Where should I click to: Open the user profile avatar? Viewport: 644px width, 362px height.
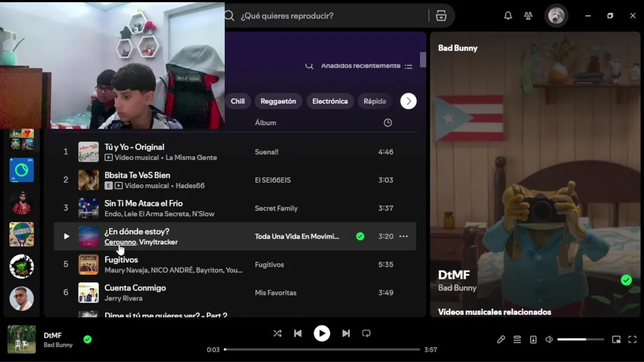point(556,16)
